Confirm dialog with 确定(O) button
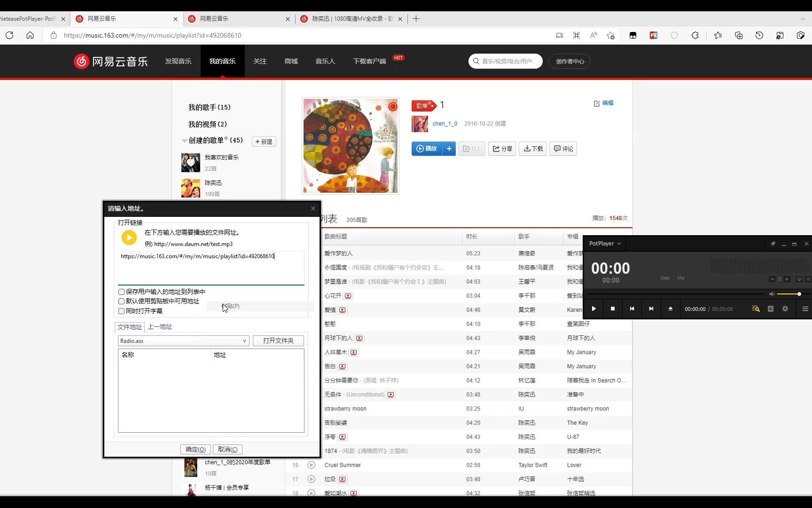This screenshot has width=812, height=508. tap(195, 449)
